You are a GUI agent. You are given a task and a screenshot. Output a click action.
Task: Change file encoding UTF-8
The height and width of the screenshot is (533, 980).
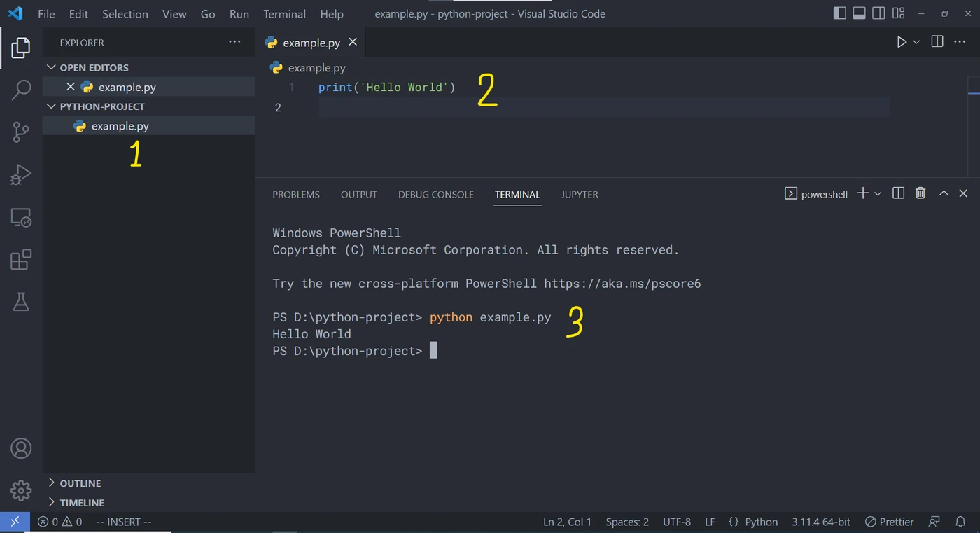[677, 522]
